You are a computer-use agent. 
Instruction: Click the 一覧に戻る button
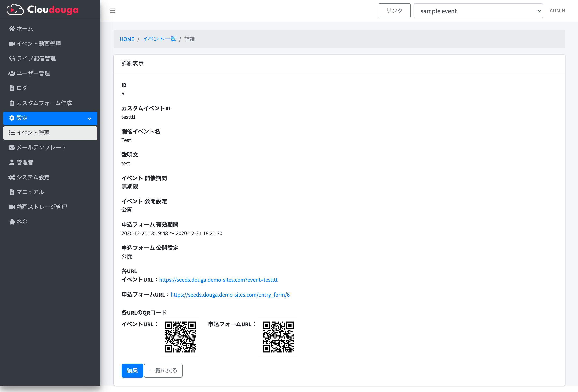pos(163,370)
